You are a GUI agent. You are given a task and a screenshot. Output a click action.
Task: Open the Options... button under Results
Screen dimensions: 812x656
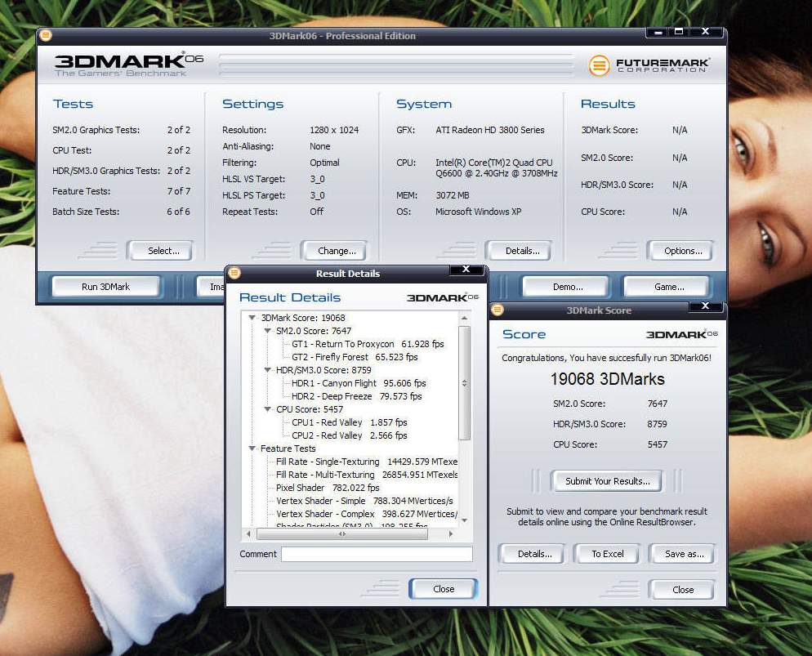(681, 251)
